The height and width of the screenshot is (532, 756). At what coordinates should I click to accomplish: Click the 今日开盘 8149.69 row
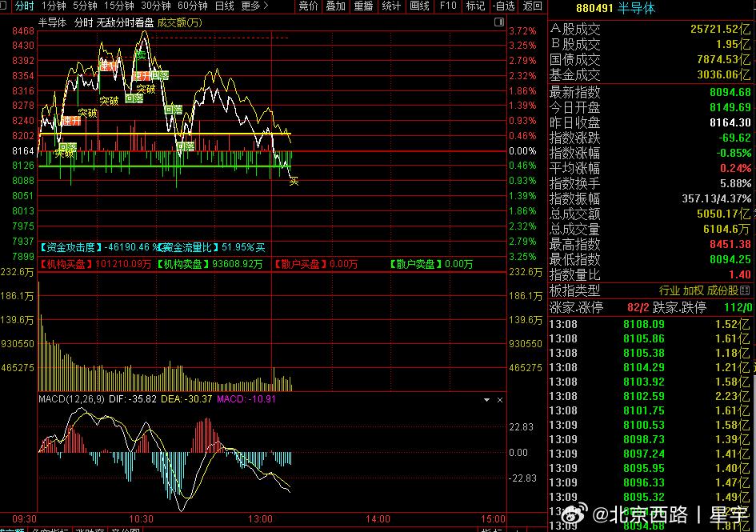[x=650, y=107]
